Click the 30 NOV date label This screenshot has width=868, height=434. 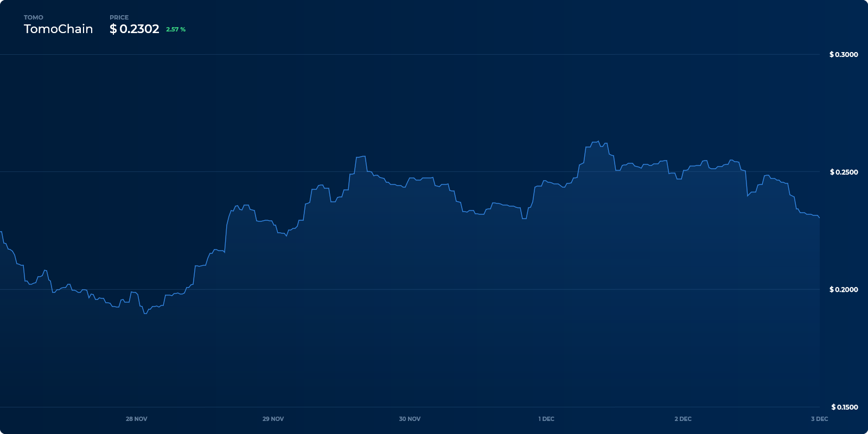point(410,419)
